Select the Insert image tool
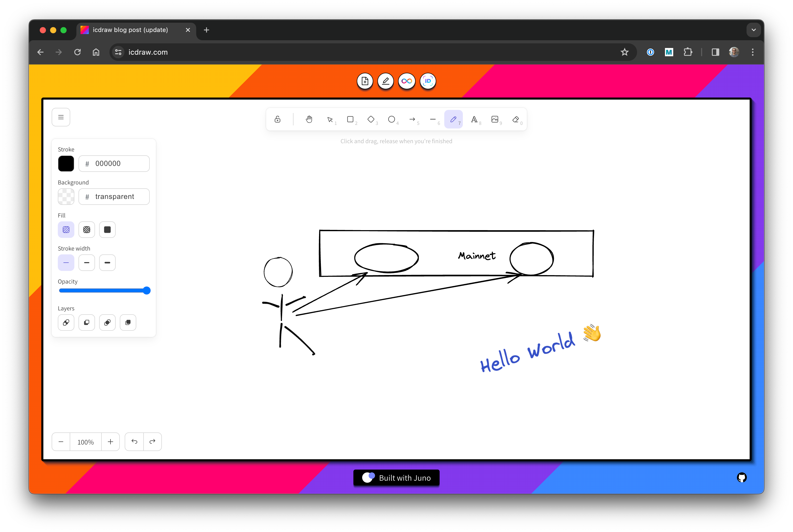The height and width of the screenshot is (532, 793). 495,119
